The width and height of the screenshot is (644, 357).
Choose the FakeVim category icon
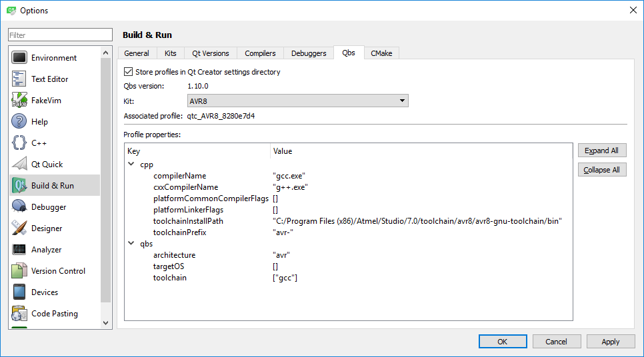19,101
